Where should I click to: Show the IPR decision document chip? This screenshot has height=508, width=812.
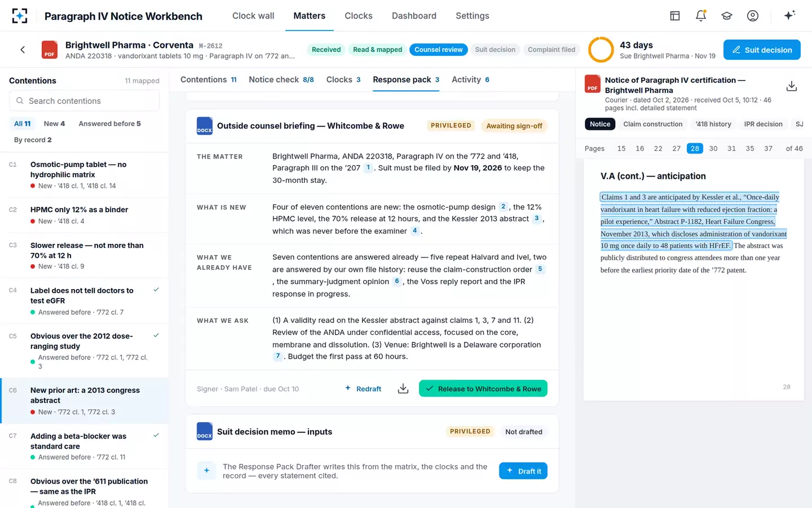763,124
